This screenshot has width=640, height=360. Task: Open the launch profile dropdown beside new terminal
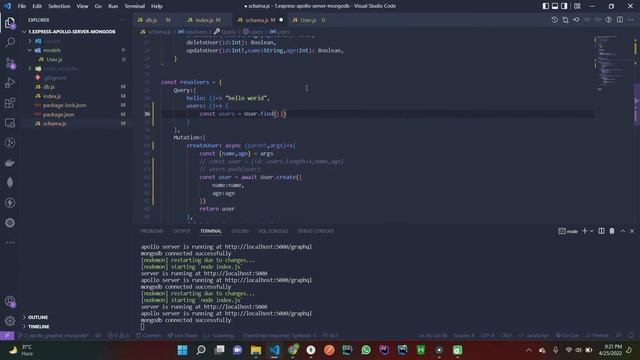pyautogui.click(x=591, y=231)
